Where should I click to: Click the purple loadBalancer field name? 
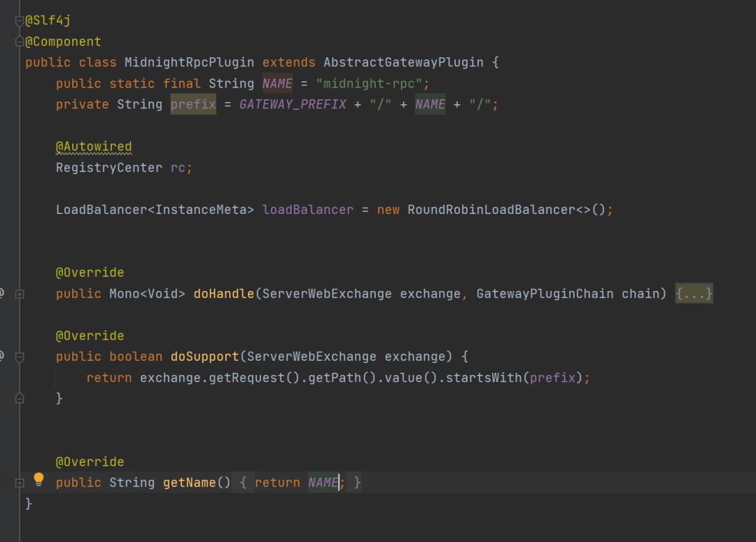point(307,210)
